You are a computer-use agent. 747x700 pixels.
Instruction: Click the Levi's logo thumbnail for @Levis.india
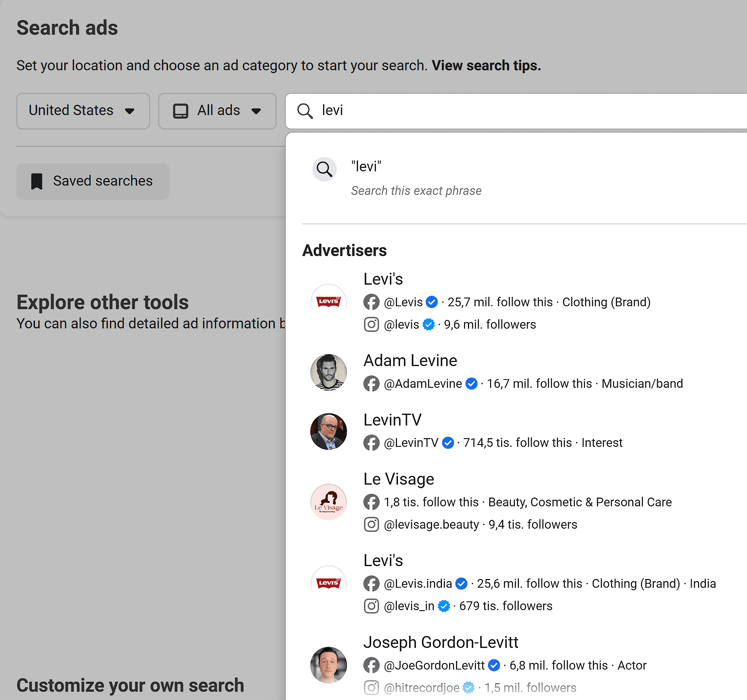[x=328, y=583]
